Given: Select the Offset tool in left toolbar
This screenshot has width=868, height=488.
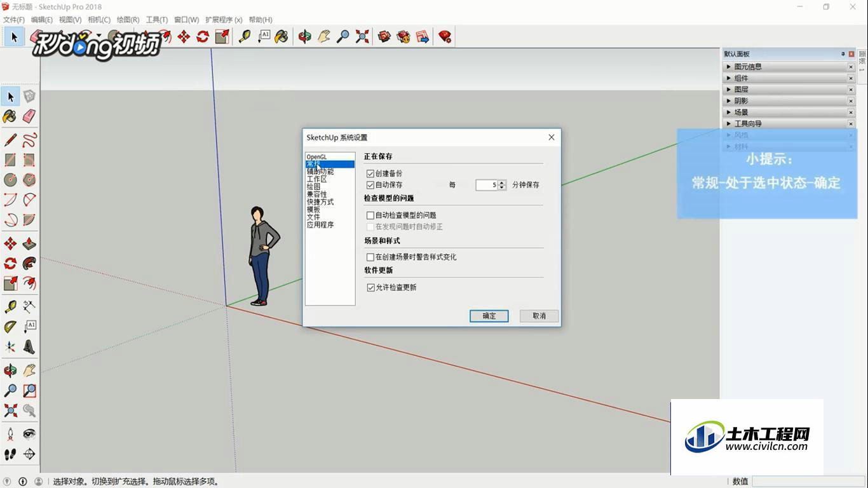Looking at the screenshot, I should coord(29,283).
